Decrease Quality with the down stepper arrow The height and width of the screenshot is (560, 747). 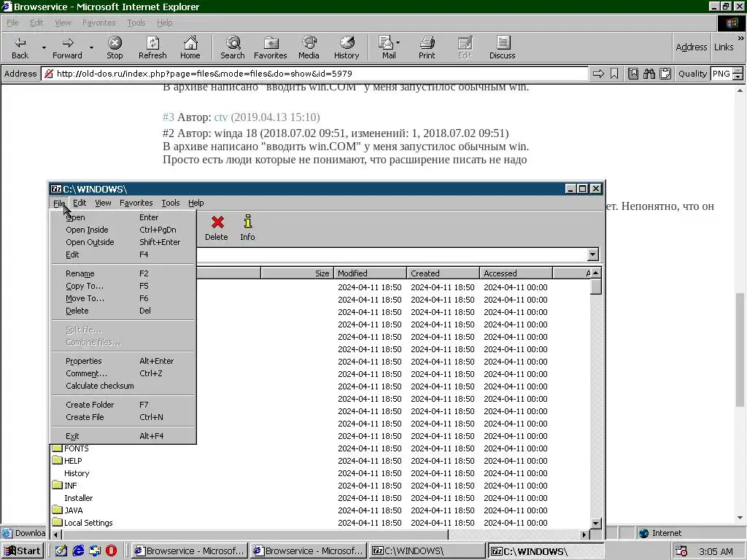click(738, 77)
